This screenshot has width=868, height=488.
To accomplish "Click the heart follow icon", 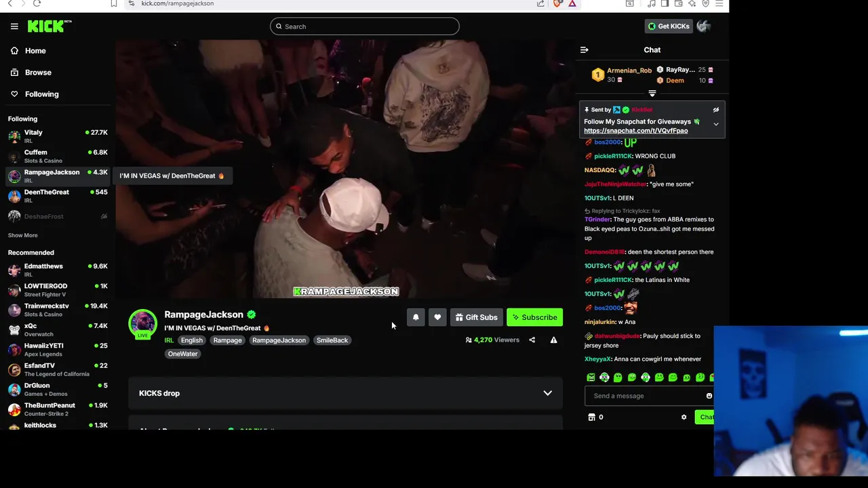I will (437, 317).
